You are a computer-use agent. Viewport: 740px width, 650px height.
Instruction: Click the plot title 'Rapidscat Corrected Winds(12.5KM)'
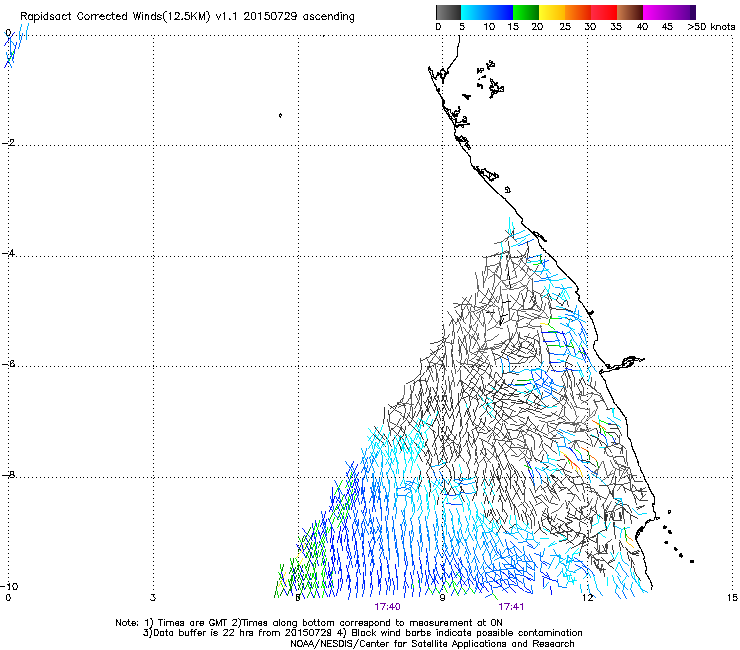(115, 17)
